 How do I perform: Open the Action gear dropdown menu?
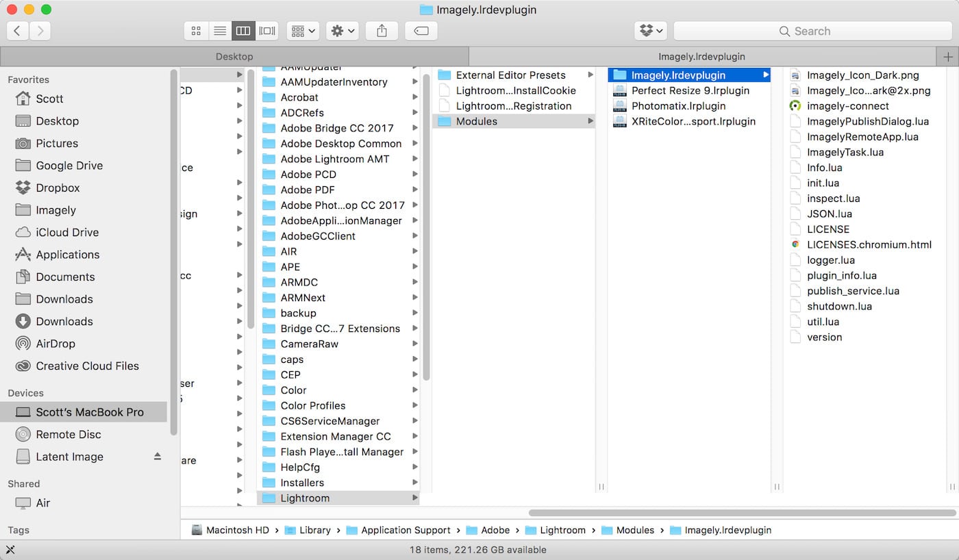pyautogui.click(x=342, y=31)
